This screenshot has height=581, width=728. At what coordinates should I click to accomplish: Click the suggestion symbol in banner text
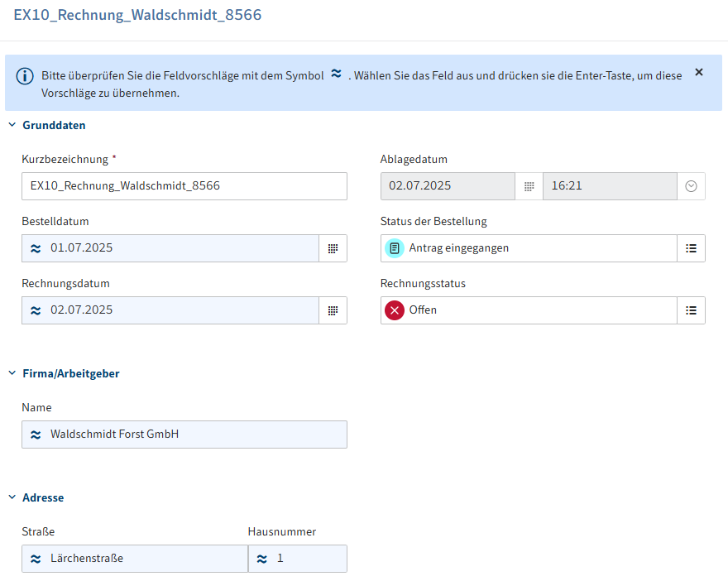336,74
